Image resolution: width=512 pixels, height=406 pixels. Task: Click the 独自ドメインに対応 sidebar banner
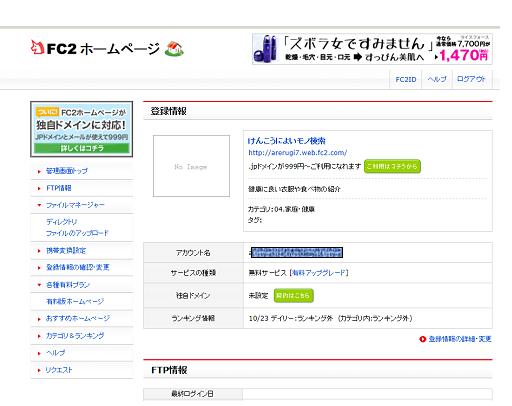[82, 129]
